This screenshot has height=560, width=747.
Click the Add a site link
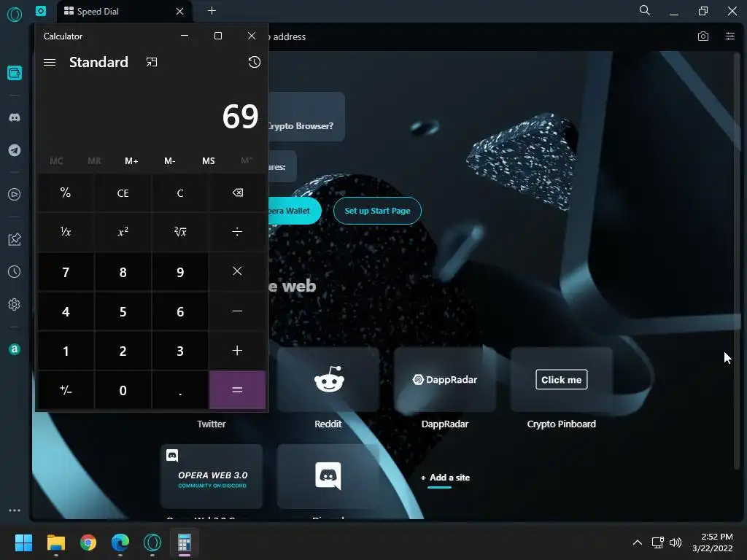click(x=446, y=478)
